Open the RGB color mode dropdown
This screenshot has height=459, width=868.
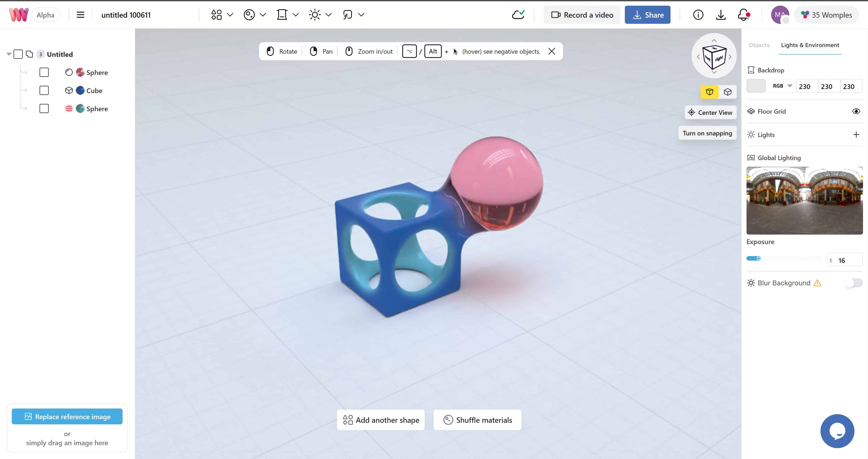coord(782,86)
